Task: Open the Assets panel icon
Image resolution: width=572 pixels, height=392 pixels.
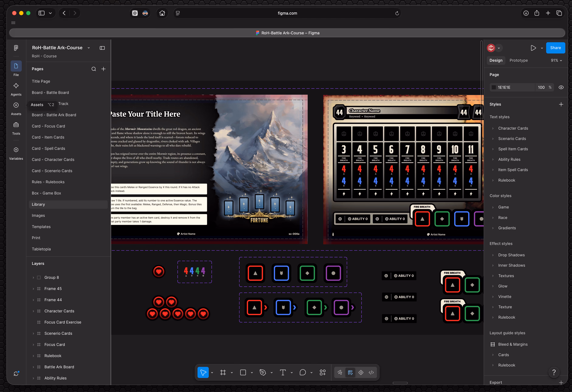Action: pos(16,105)
